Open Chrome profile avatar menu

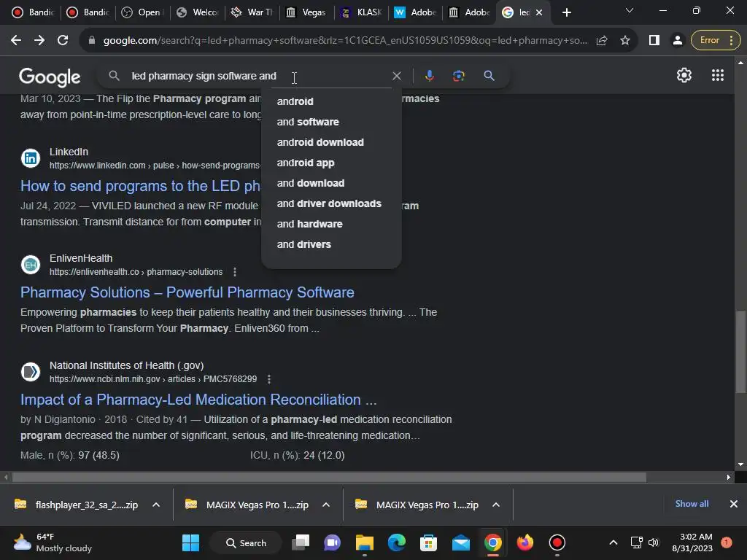677,41
